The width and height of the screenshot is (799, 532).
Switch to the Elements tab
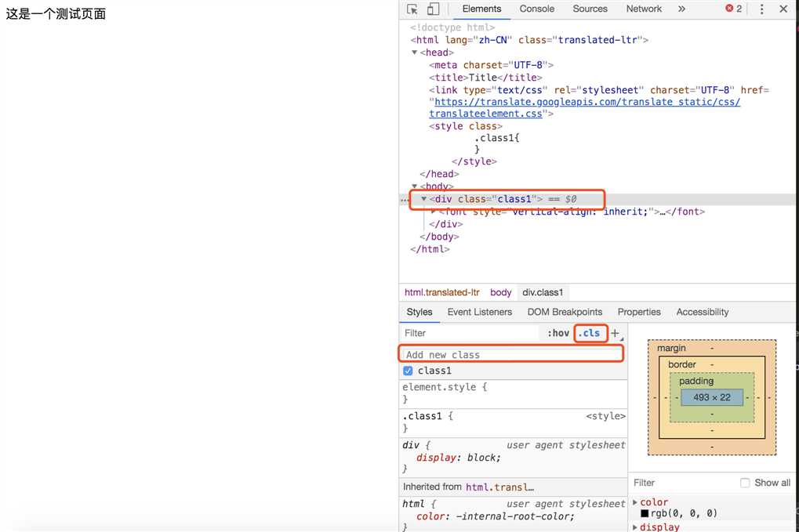click(x=481, y=9)
